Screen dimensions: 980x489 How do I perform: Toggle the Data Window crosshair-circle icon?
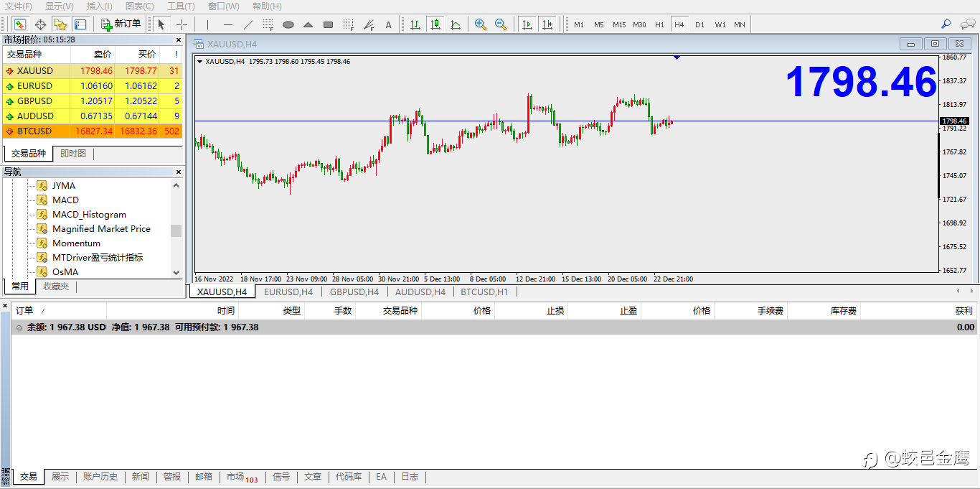pos(41,24)
